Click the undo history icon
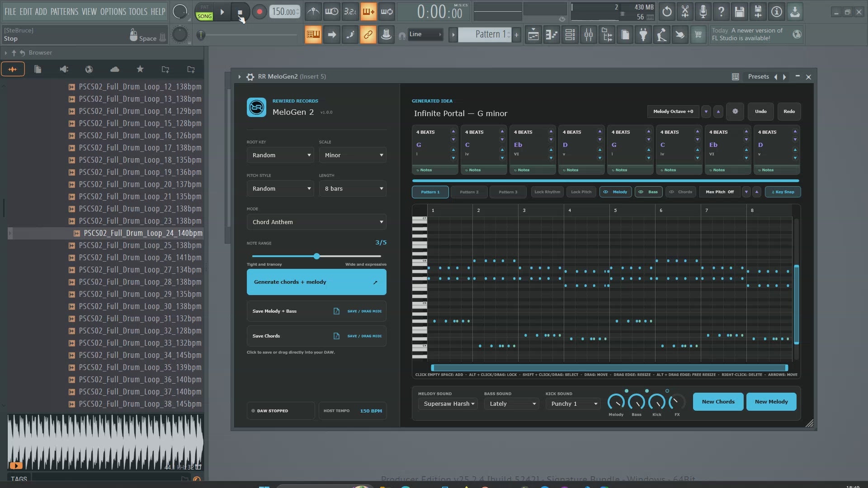The width and height of the screenshot is (868, 488). (667, 12)
